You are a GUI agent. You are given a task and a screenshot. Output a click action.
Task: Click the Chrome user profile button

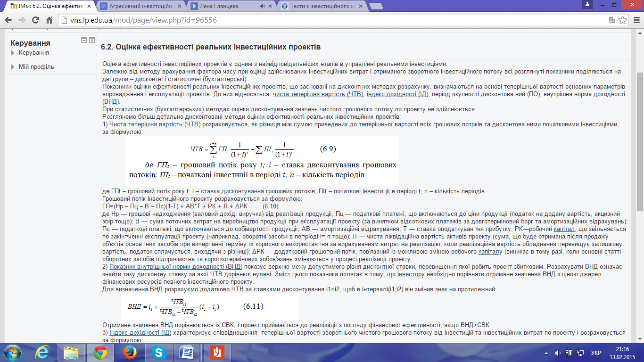coord(587,4)
